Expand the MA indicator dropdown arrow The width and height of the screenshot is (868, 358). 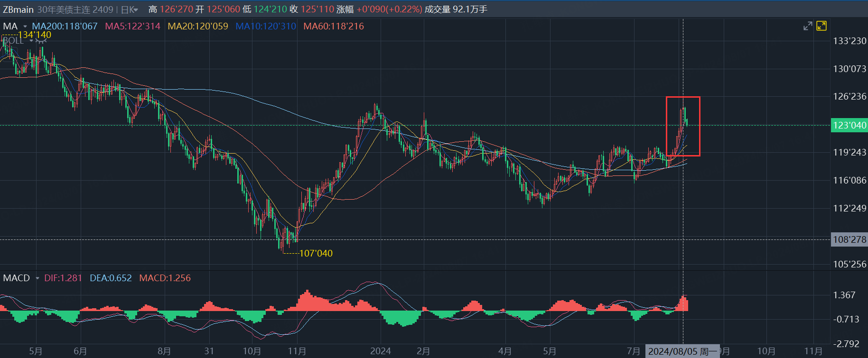pos(25,27)
